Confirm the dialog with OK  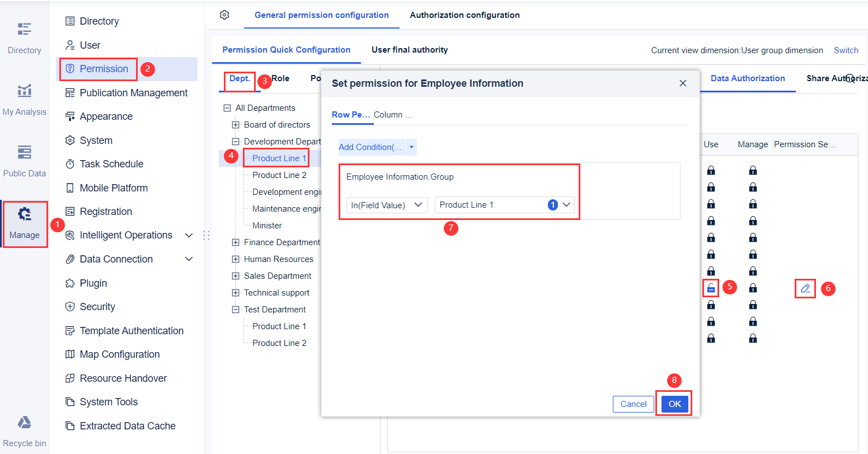[674, 404]
